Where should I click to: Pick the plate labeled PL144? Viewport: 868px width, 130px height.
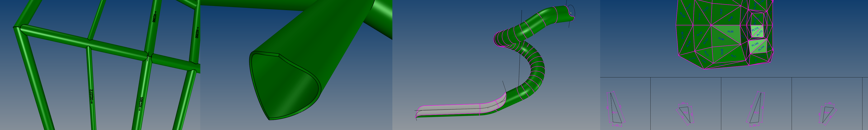(761, 49)
